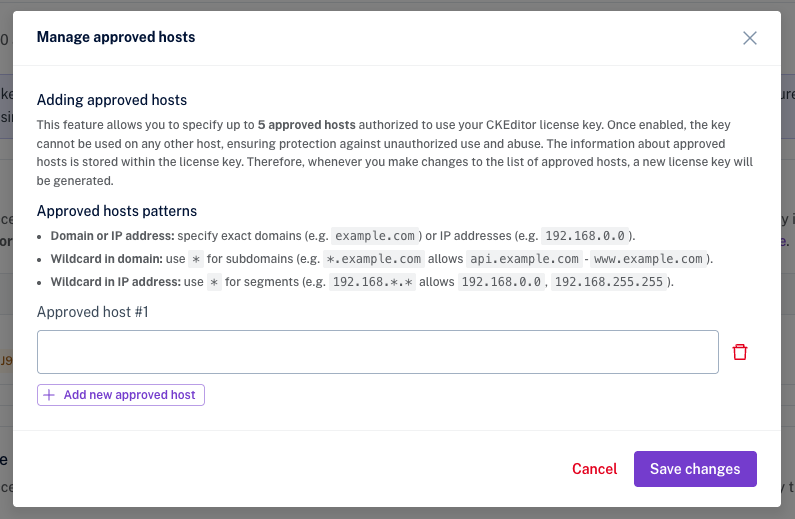Select the Adding approved hosts heading
This screenshot has width=795, height=519.
pos(112,100)
